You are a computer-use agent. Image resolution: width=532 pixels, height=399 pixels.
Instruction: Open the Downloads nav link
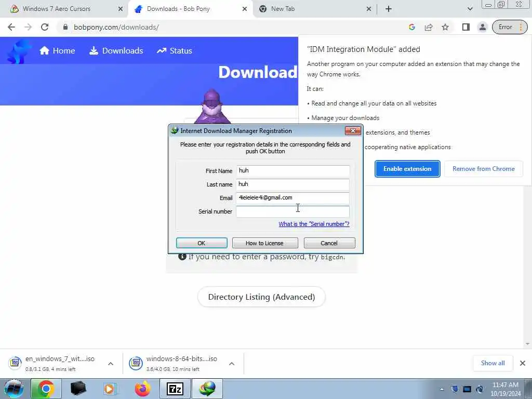click(x=116, y=51)
